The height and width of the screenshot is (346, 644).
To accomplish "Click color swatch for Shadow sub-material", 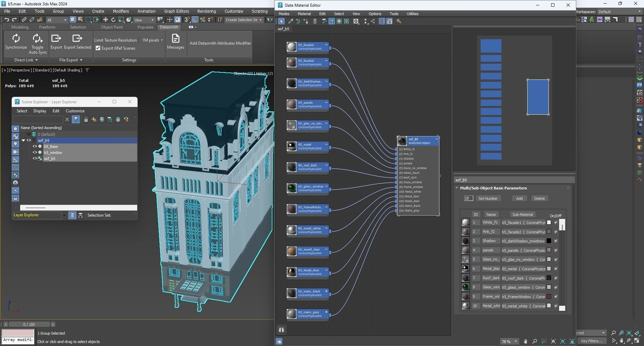I will point(549,241).
